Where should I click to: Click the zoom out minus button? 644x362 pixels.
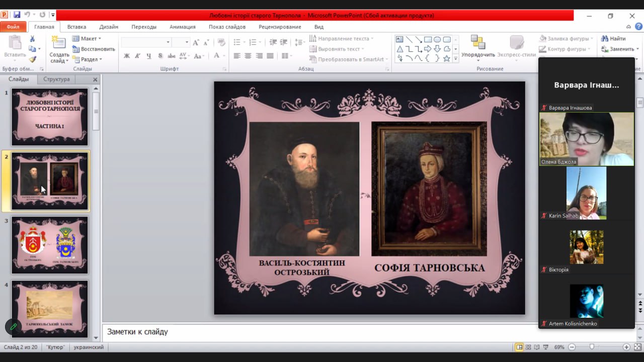click(x=572, y=347)
